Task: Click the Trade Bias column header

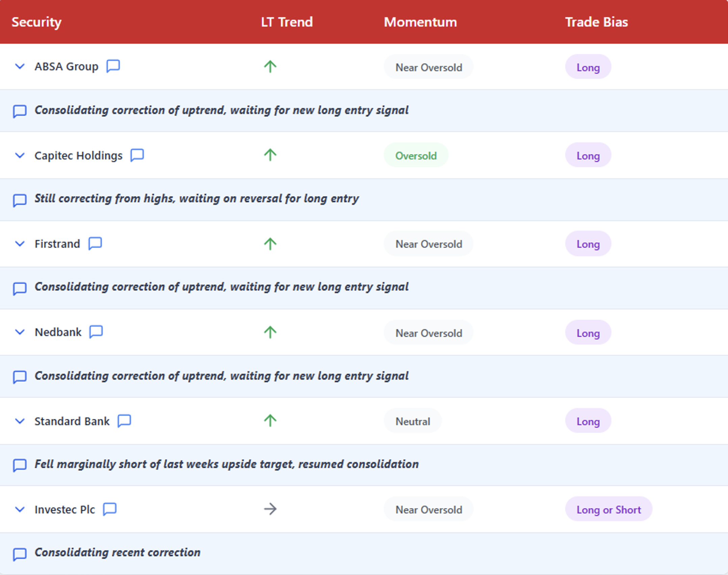Action: point(596,22)
